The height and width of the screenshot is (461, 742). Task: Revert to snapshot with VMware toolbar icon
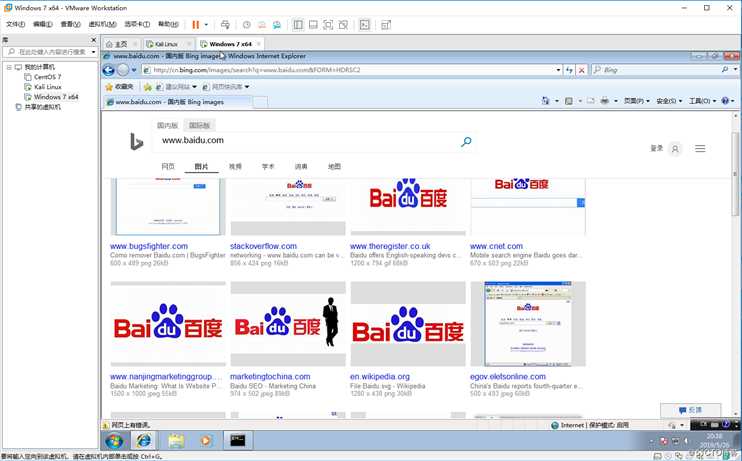pos(262,25)
